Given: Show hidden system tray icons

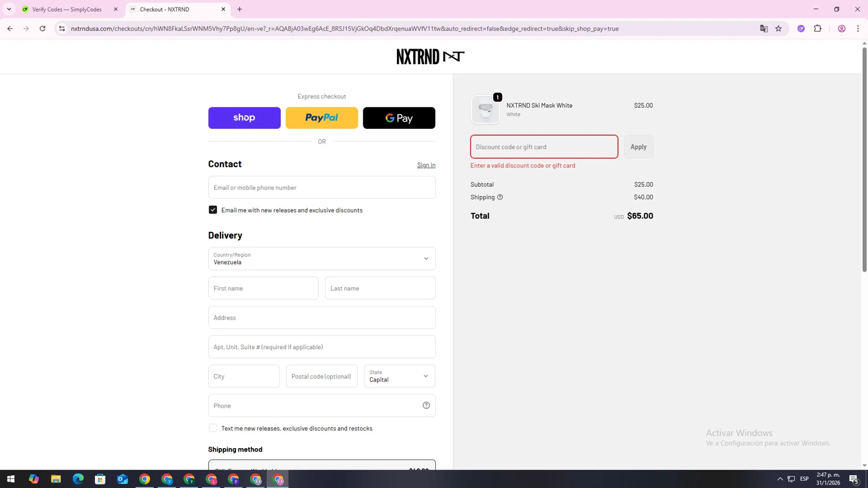Looking at the screenshot, I should [780, 479].
